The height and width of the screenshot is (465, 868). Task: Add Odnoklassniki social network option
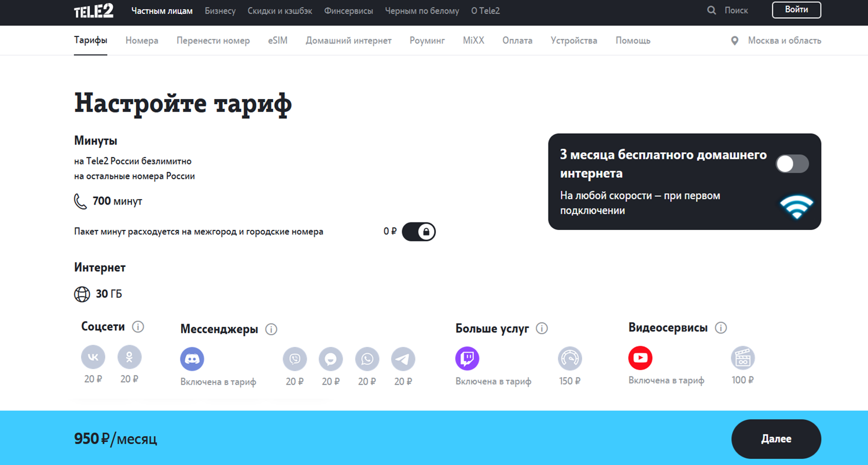coord(130,358)
